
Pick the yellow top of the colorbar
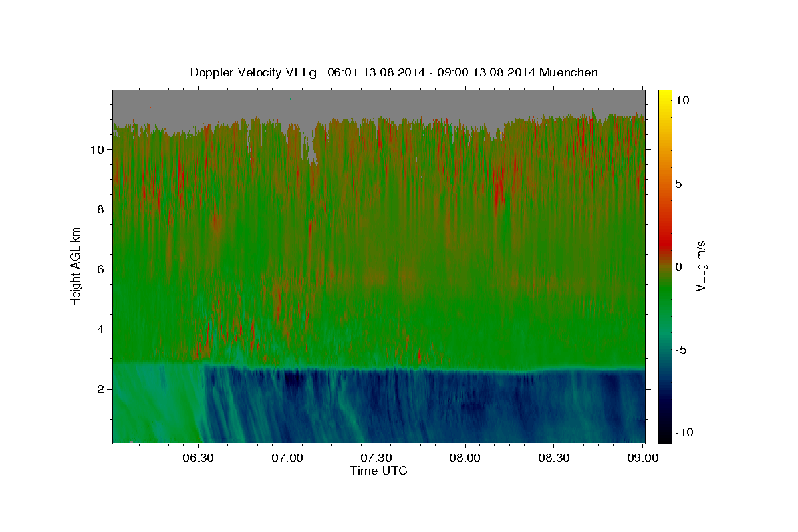664,96
